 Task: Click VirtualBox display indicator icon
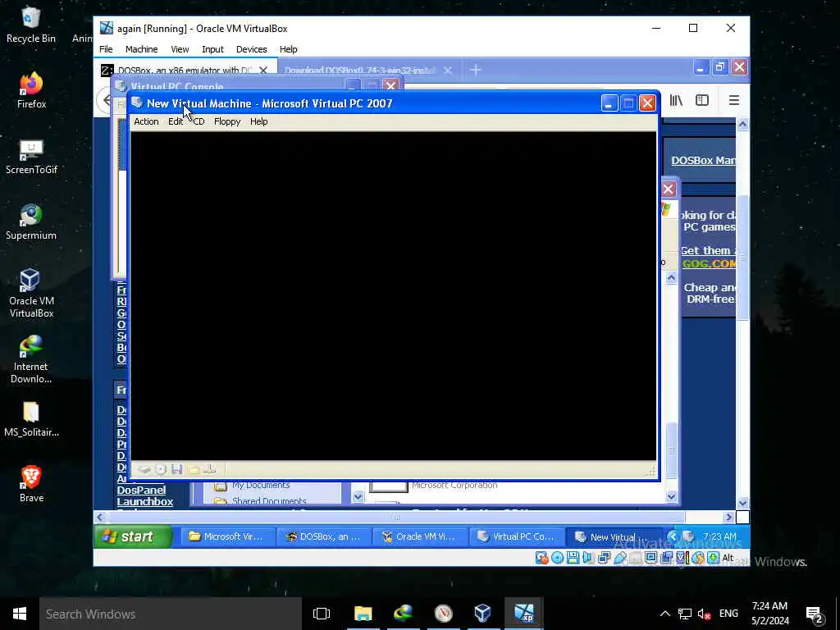(x=651, y=558)
